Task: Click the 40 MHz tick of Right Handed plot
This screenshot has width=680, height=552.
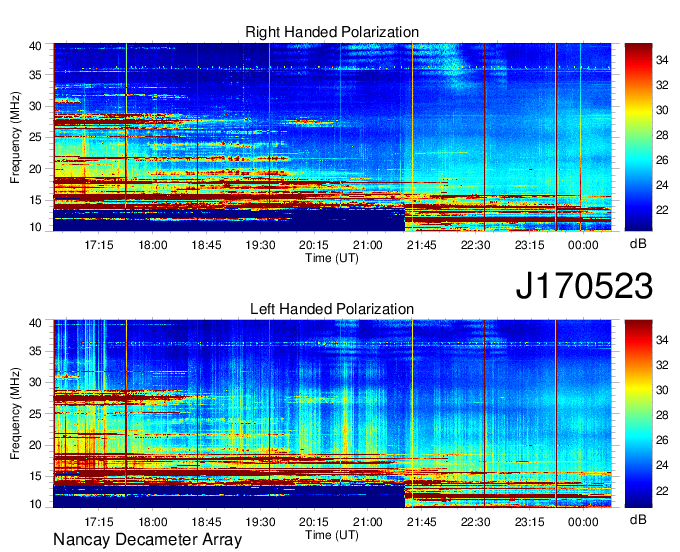Action: (36, 46)
